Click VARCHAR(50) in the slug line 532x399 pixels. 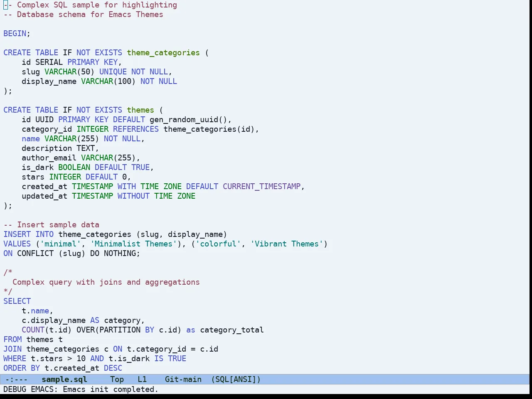click(69, 71)
